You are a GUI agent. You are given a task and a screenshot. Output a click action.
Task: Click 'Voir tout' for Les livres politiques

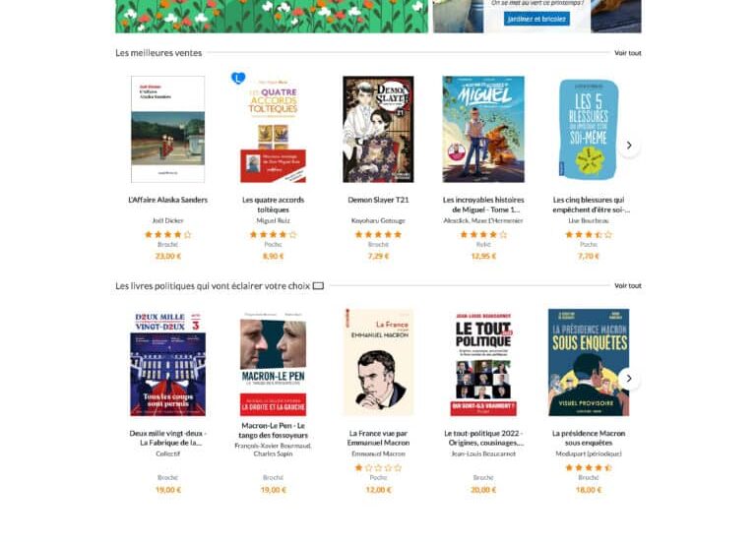(628, 285)
